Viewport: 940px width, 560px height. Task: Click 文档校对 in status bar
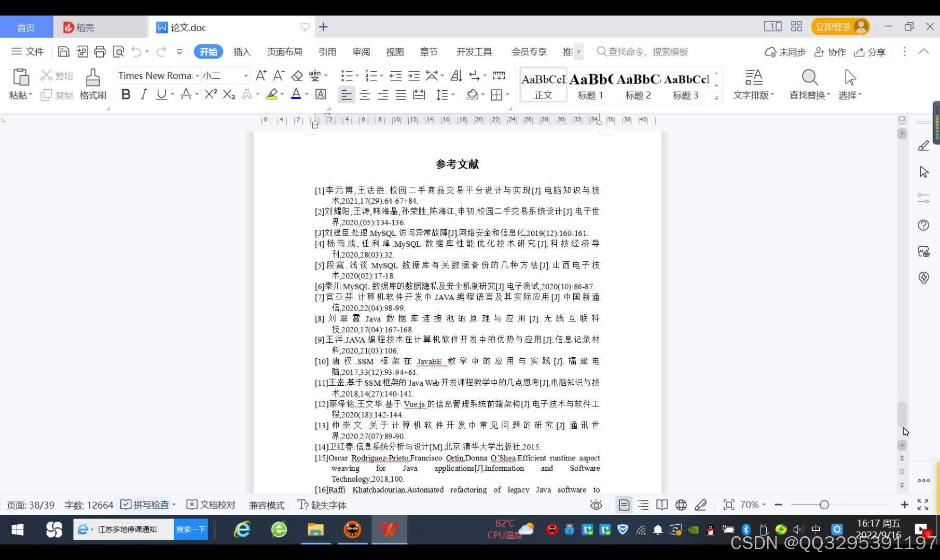[x=211, y=505]
